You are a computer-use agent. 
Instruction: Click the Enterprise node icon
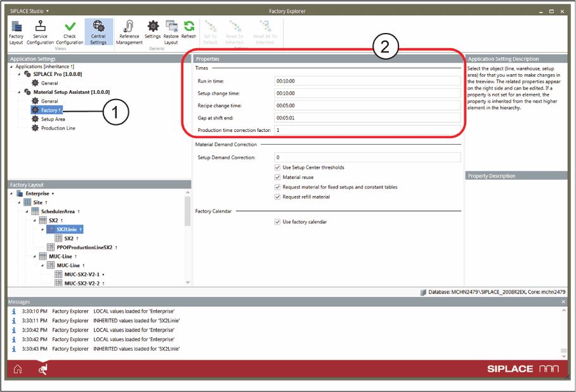[20, 193]
